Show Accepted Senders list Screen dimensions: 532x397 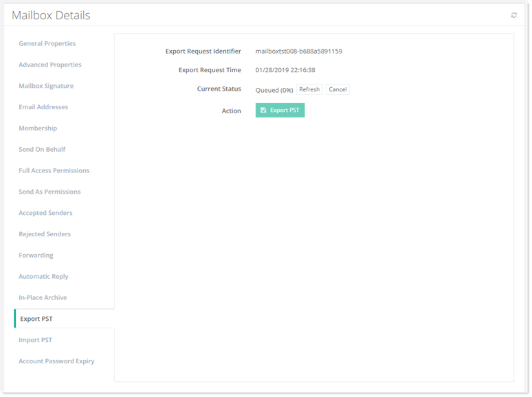click(45, 214)
